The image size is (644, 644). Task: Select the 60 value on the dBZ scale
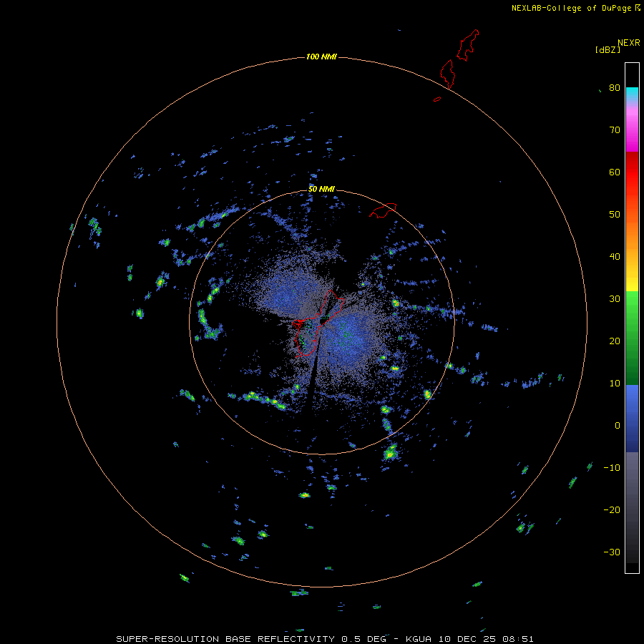615,172
